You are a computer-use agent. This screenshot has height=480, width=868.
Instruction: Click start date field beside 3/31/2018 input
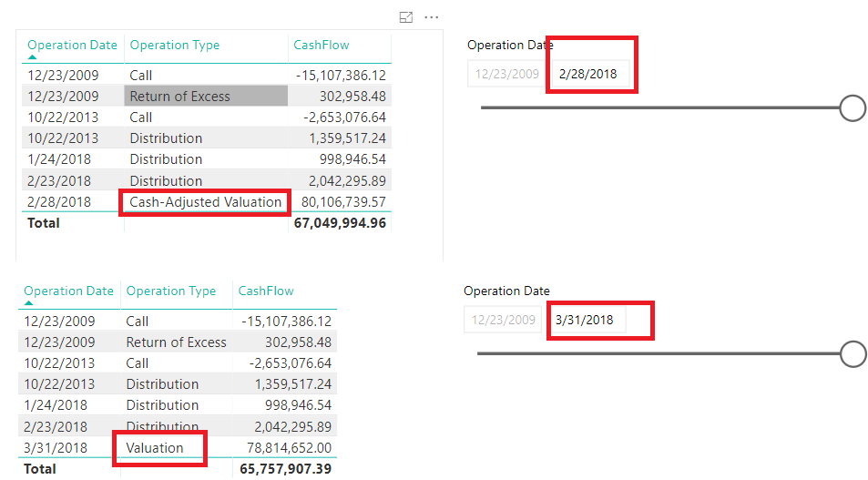coord(503,320)
